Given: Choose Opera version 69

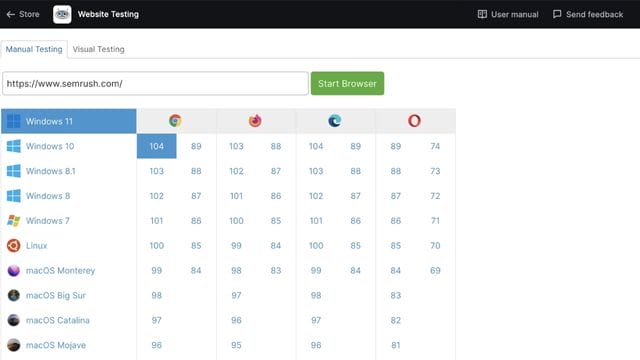Looking at the screenshot, I should (x=435, y=271).
